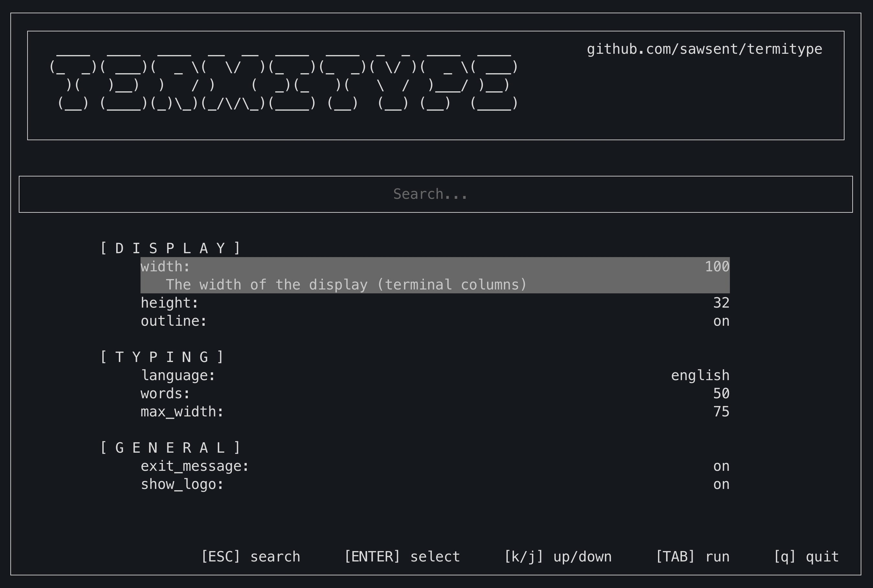Image resolution: width=873 pixels, height=588 pixels.
Task: Click the width value 100
Action: point(717,267)
